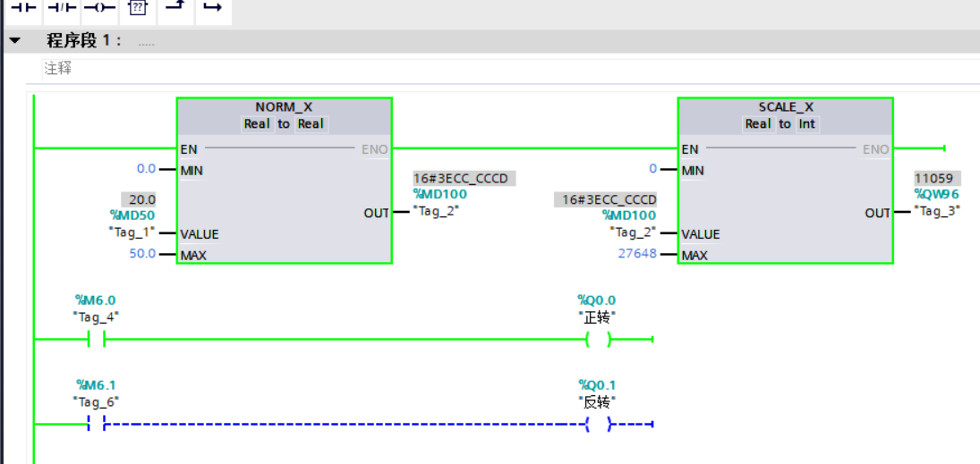Select the 正转 Q0.0 output coil

tap(597, 339)
